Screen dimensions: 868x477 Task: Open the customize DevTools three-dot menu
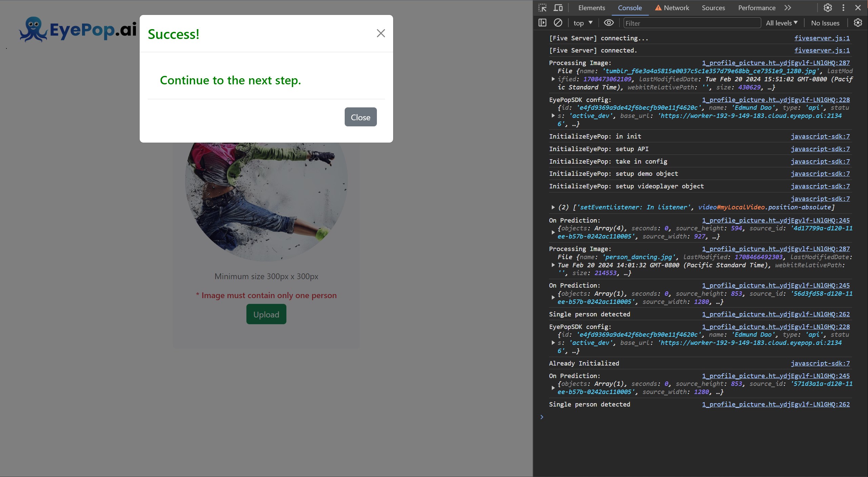click(843, 7)
